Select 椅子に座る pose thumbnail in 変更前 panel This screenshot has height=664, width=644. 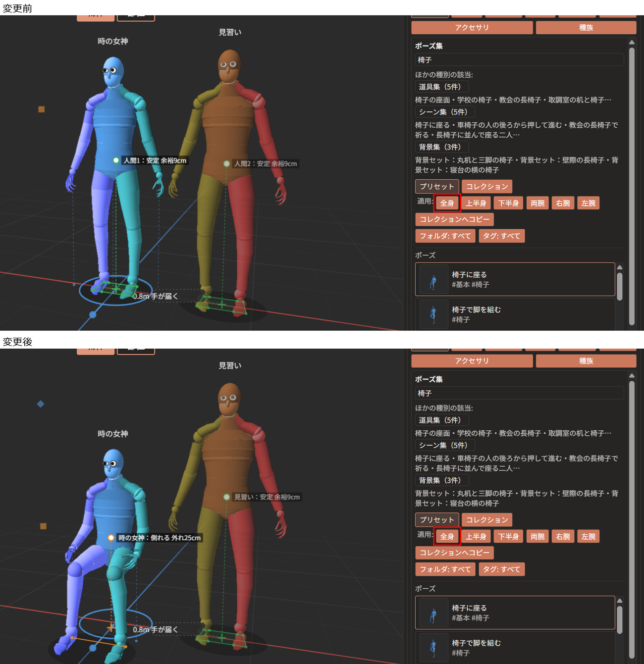point(433,280)
